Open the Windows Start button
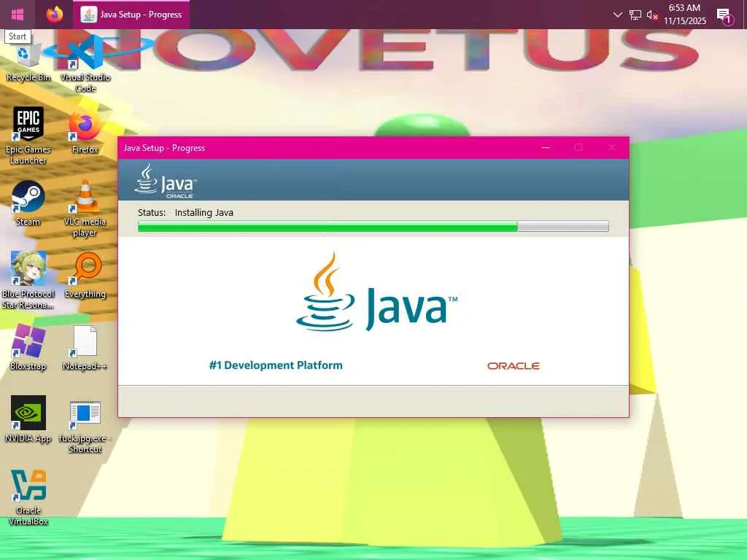747x560 pixels. click(x=18, y=15)
